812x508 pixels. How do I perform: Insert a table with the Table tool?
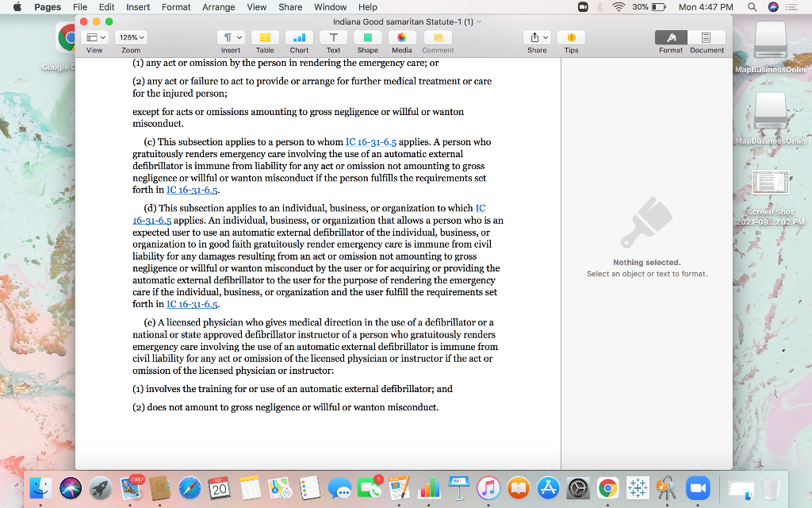point(265,37)
